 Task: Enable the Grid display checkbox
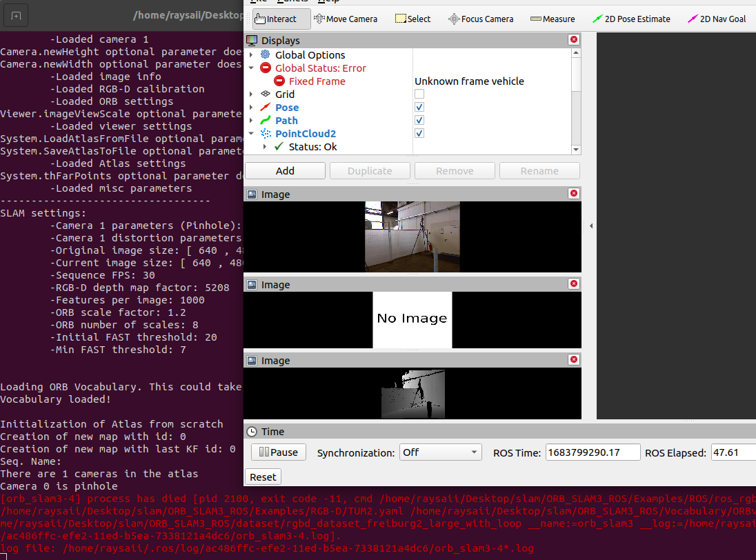(x=419, y=94)
